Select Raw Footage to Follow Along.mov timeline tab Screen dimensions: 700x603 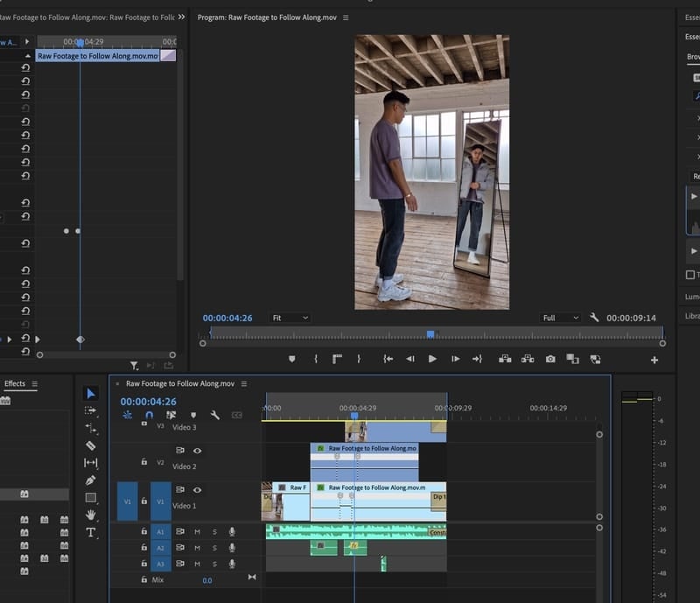tap(180, 383)
